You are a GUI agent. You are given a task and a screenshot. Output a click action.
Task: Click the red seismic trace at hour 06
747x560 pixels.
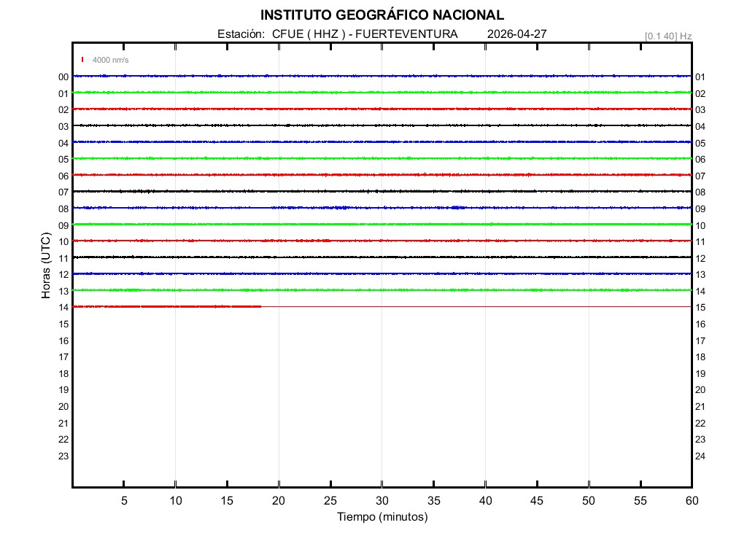click(x=382, y=175)
